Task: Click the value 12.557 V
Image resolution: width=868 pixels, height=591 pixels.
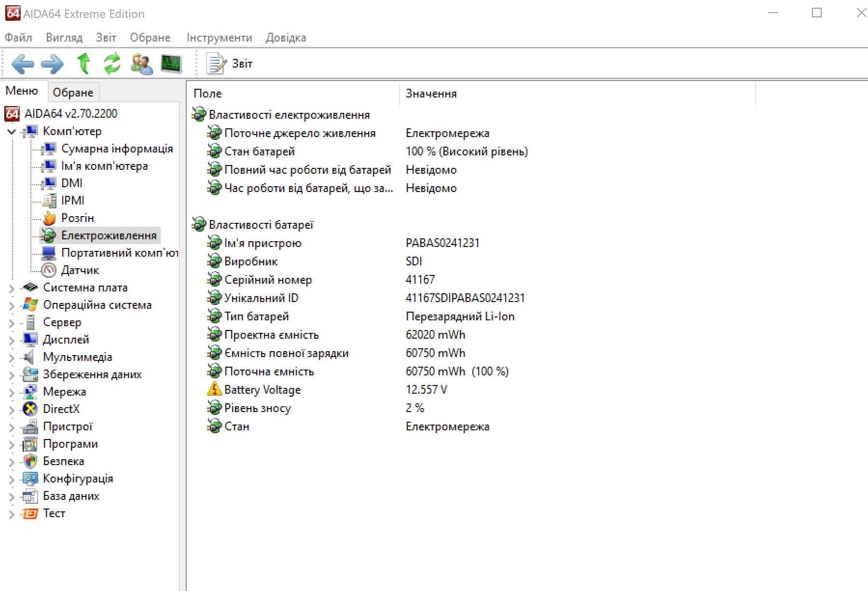Action: (426, 390)
